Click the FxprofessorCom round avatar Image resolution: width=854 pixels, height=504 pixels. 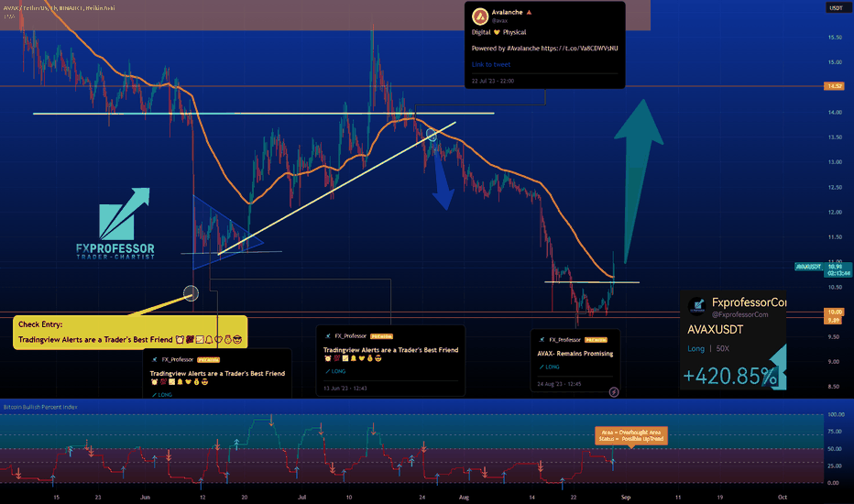point(697,306)
